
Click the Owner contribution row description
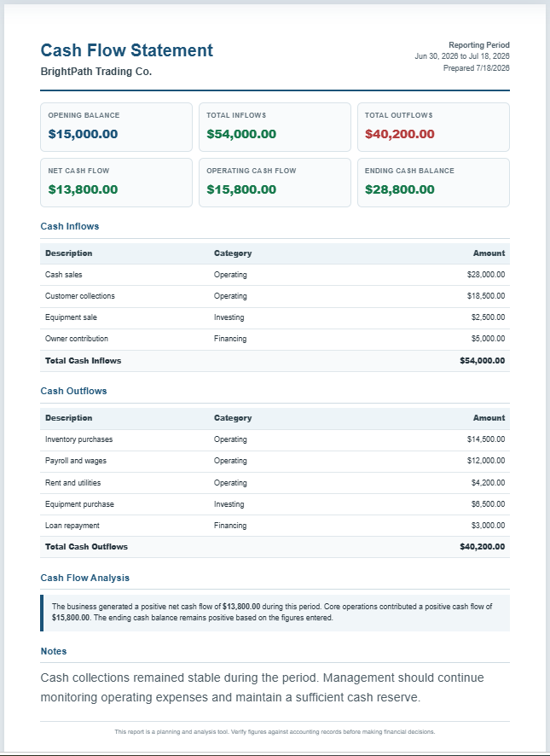[77, 339]
